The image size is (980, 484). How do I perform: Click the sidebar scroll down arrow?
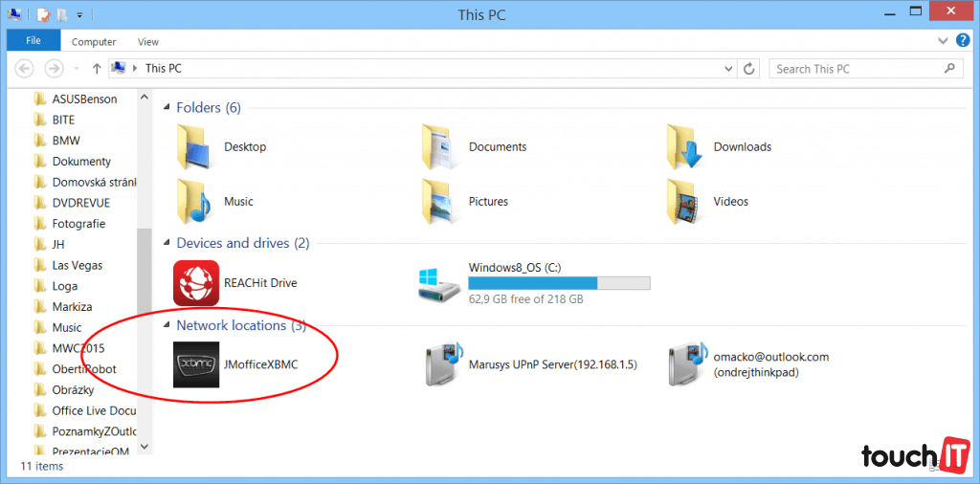[145, 446]
